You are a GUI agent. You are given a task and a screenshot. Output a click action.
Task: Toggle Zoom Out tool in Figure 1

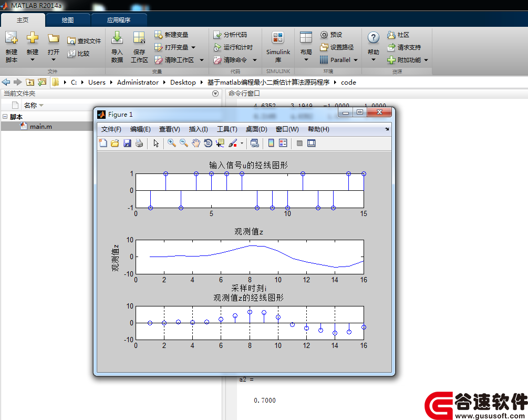pos(184,143)
